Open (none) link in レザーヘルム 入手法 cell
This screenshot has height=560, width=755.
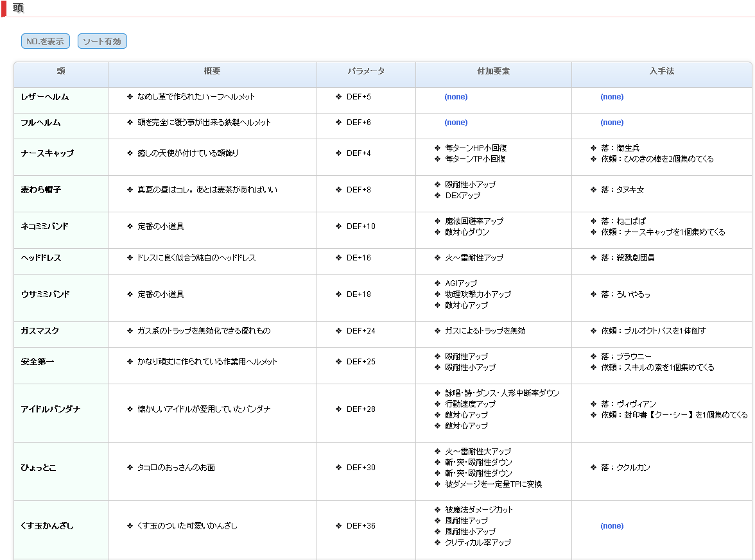(612, 97)
